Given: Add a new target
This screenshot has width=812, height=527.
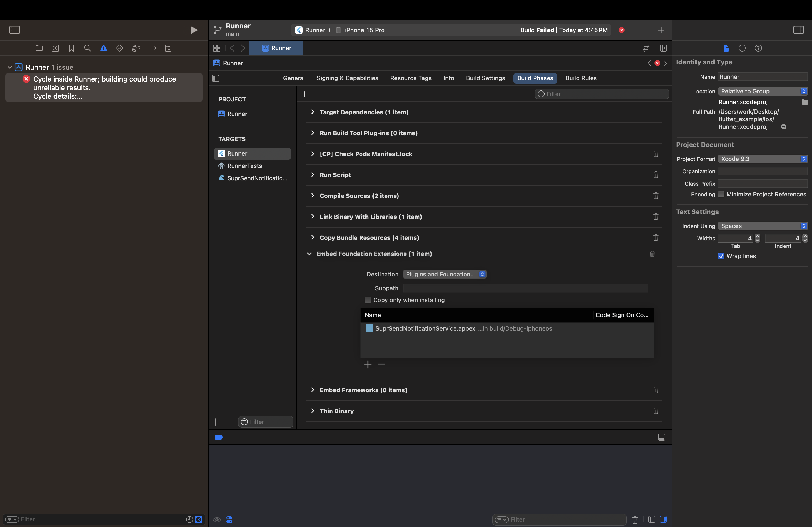Looking at the screenshot, I should point(215,422).
